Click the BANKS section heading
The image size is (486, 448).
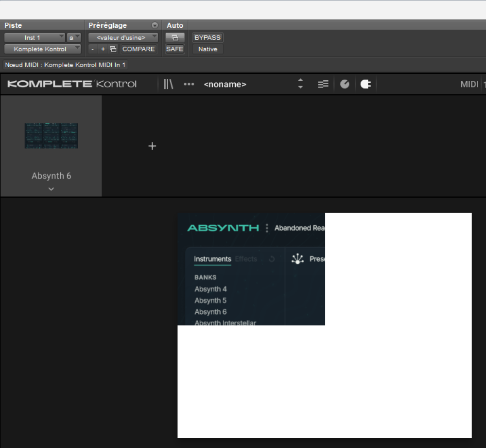(x=206, y=277)
